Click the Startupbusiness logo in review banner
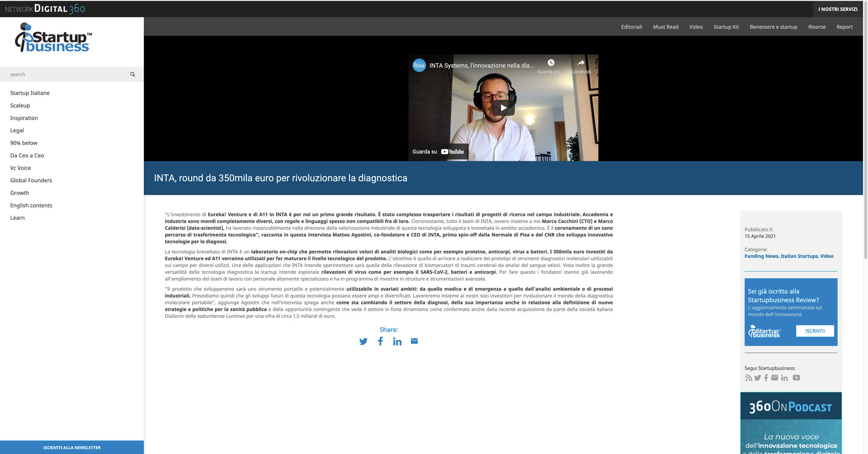This screenshot has width=868, height=454. (x=764, y=332)
